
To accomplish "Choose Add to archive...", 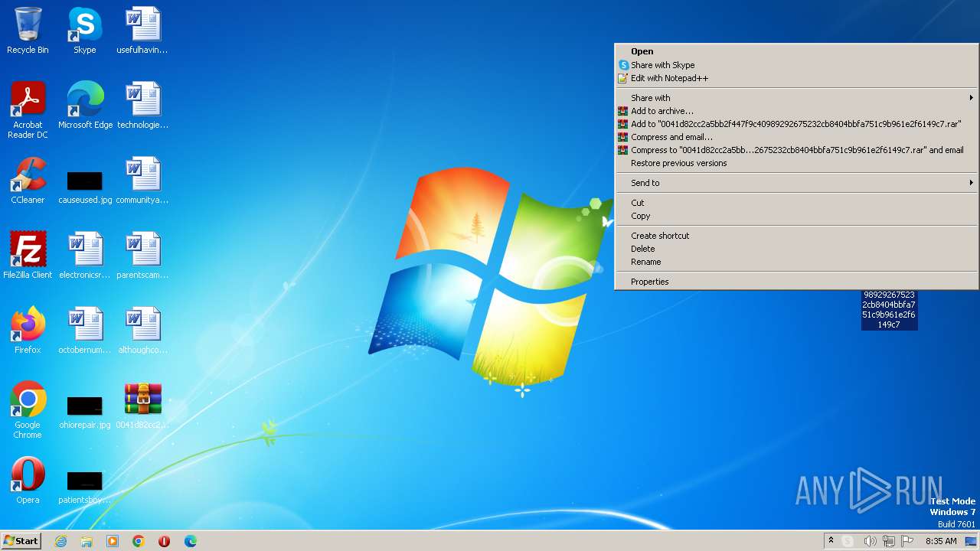I will click(x=796, y=111).
